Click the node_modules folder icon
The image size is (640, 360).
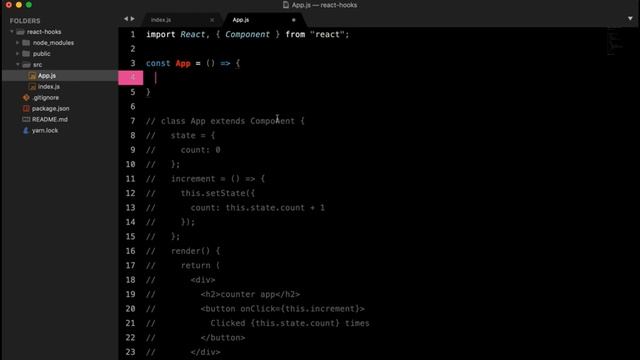(x=26, y=42)
